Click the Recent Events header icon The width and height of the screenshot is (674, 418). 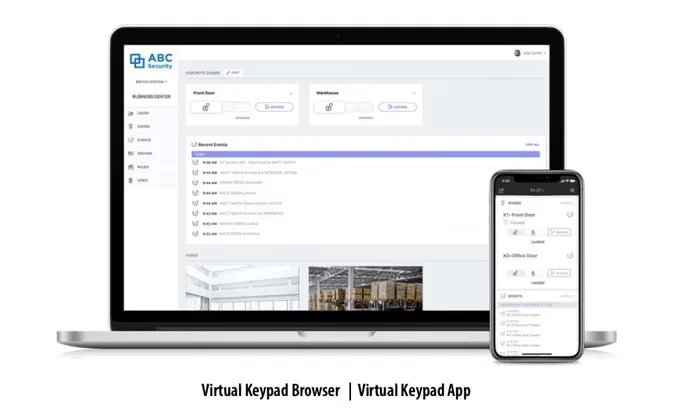pyautogui.click(x=194, y=144)
